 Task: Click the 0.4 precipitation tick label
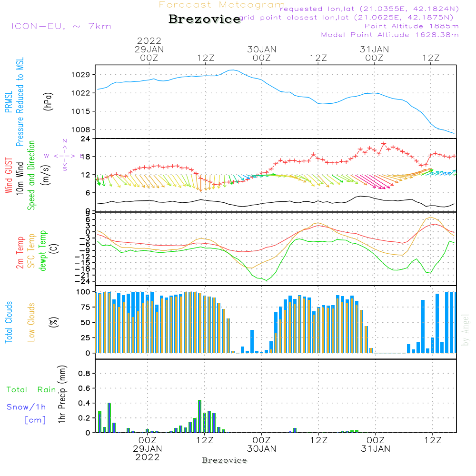click(x=84, y=403)
